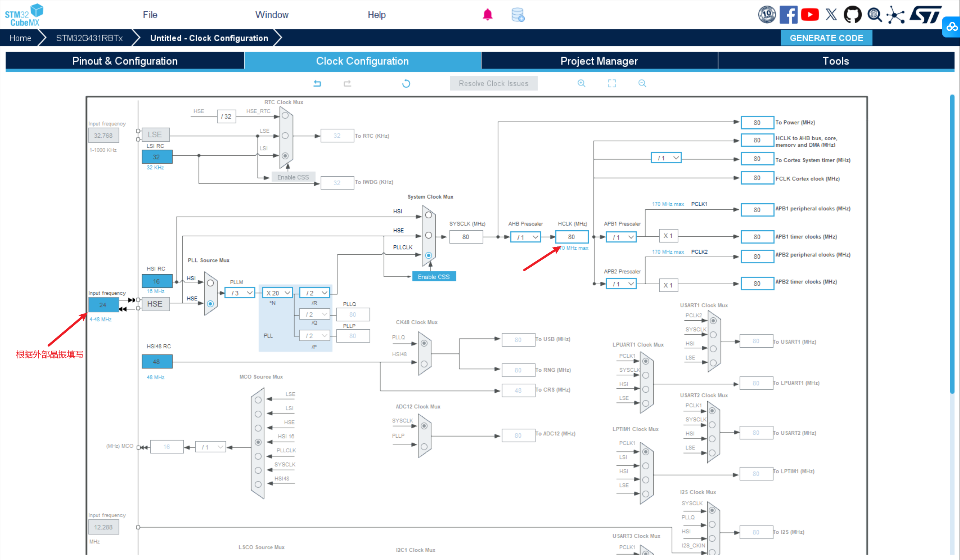960x560 pixels.
Task: Open the Project Manager tab
Action: point(599,61)
